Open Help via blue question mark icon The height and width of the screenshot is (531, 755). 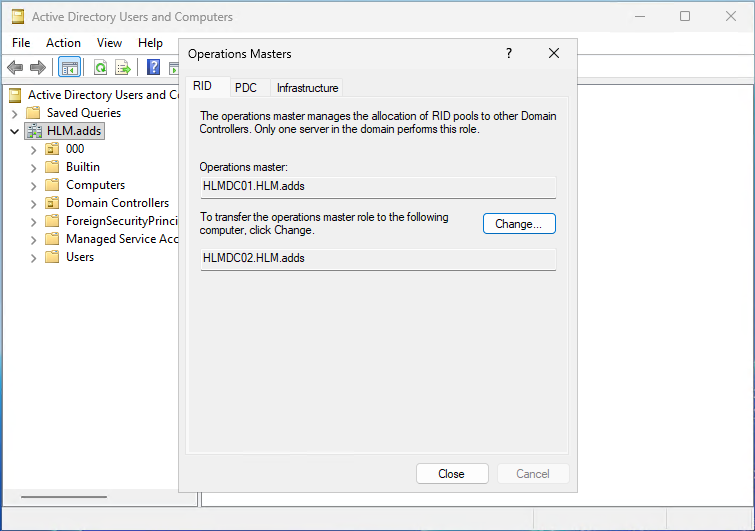click(x=154, y=67)
